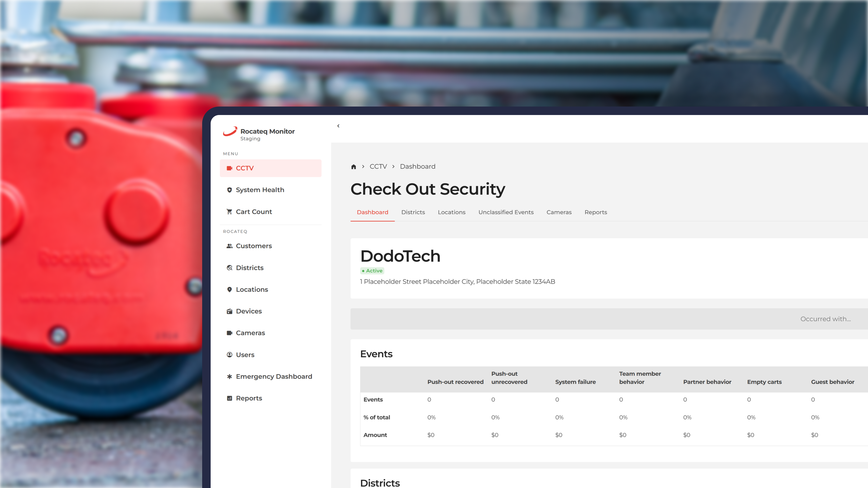Click the Districts globe icon

(230, 268)
